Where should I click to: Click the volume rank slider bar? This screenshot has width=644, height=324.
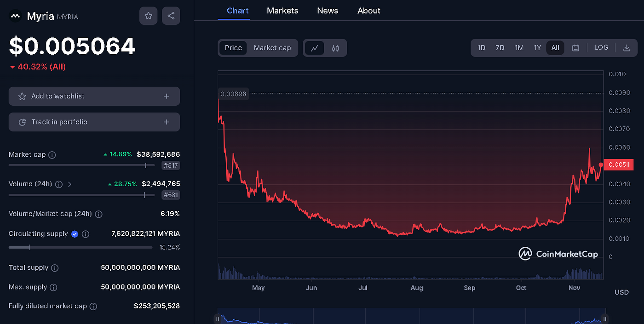pos(82,195)
